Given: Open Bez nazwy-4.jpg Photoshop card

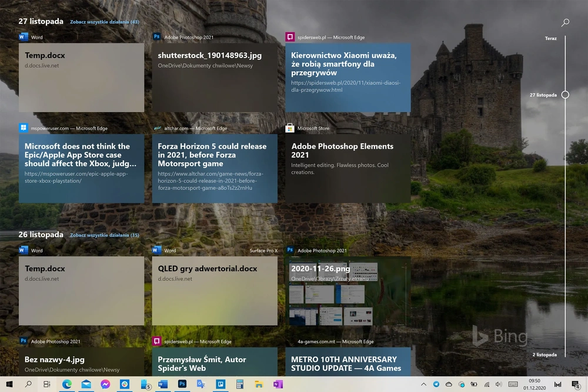Looking at the screenshot, I should (x=81, y=361).
